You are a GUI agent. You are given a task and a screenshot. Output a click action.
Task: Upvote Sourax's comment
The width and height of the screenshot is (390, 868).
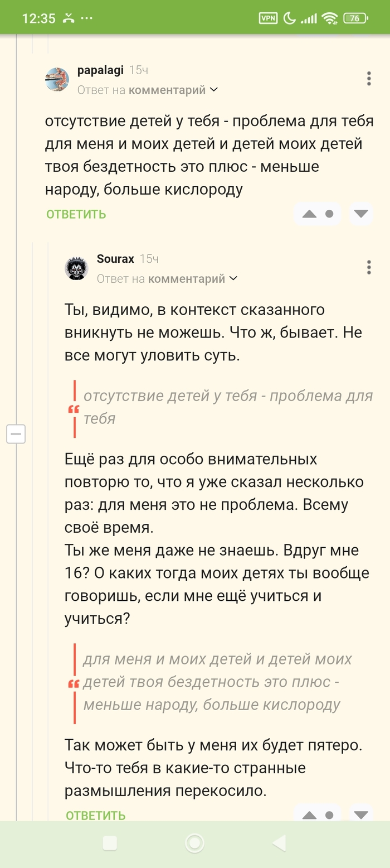tap(309, 814)
